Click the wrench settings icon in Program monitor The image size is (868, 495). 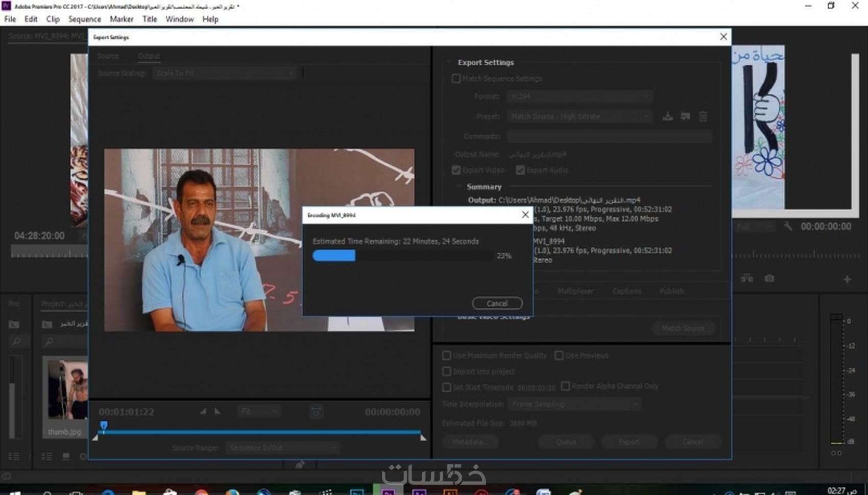(x=788, y=226)
